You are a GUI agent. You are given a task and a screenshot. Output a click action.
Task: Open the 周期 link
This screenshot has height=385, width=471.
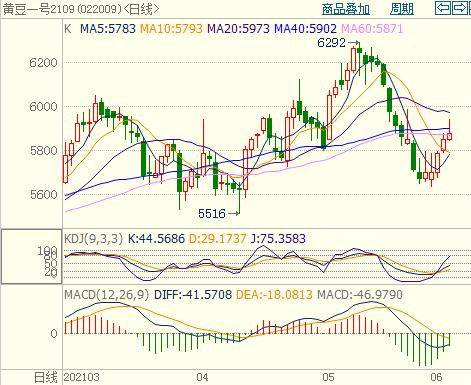tap(402, 9)
